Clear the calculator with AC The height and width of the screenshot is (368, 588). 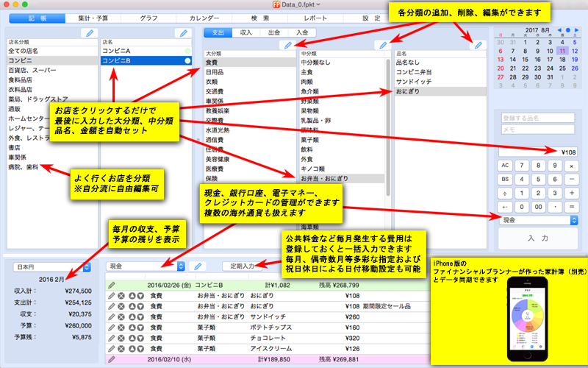click(505, 166)
